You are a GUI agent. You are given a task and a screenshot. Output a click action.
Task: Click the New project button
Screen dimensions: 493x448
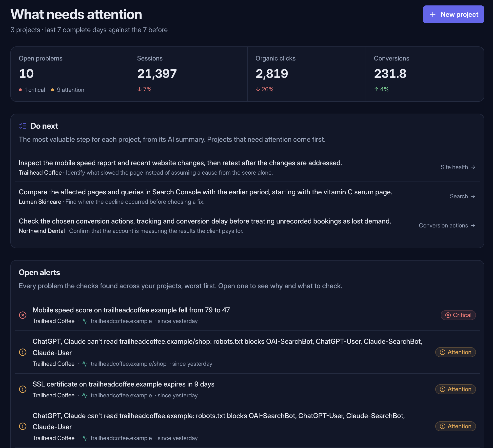coord(453,14)
